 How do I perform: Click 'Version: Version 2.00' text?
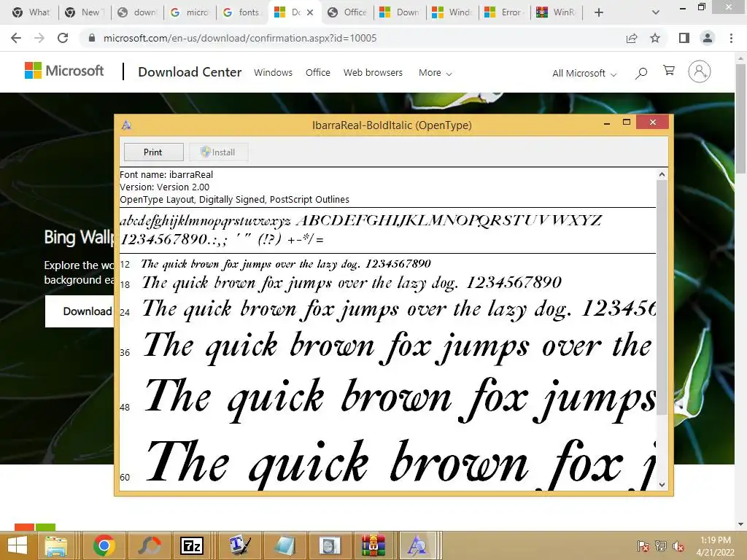(164, 187)
